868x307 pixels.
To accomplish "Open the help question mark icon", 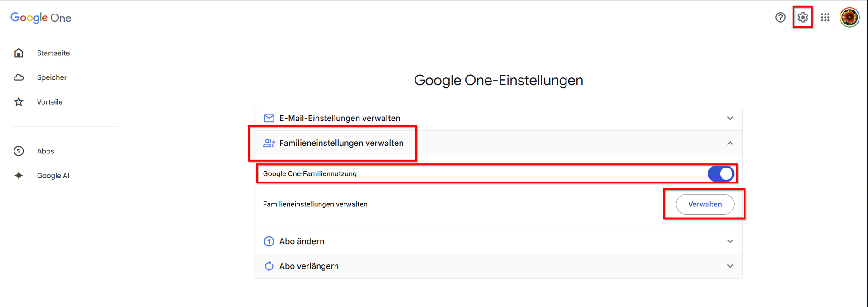I will (780, 18).
